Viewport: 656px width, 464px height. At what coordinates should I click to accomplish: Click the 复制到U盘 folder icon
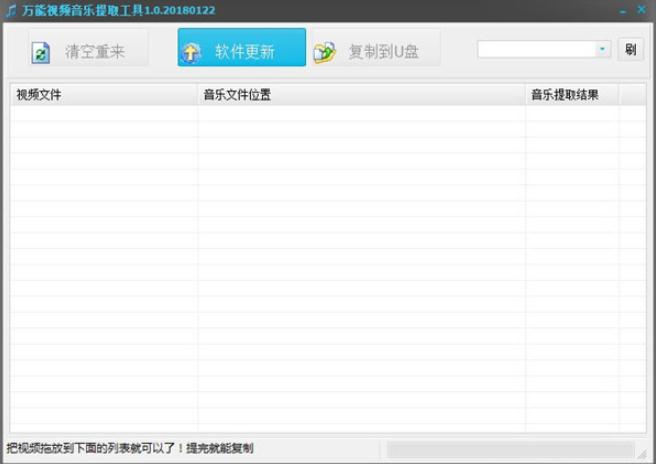[x=325, y=53]
